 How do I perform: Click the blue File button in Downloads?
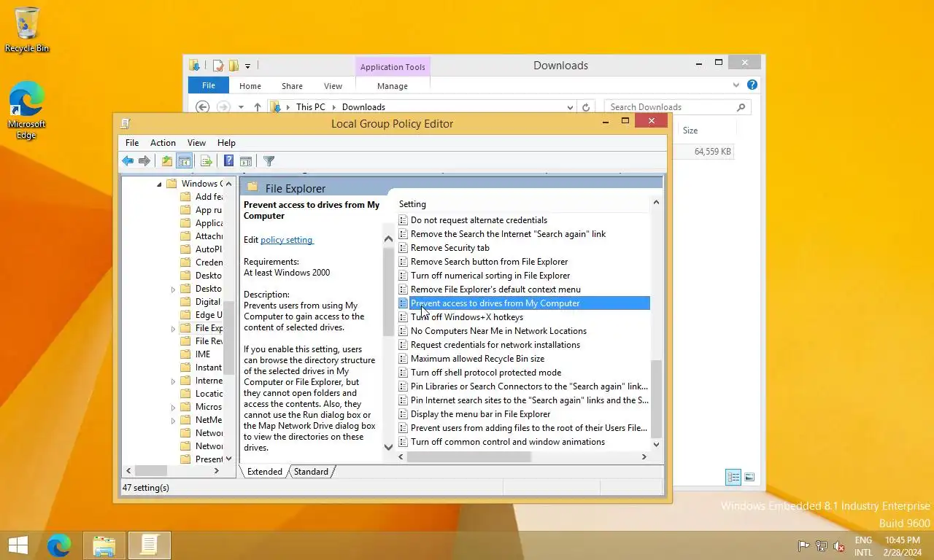click(209, 86)
